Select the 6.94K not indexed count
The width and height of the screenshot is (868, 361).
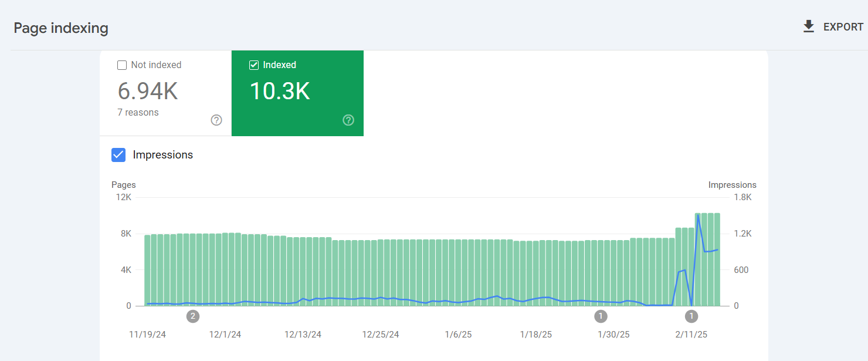pyautogui.click(x=148, y=92)
